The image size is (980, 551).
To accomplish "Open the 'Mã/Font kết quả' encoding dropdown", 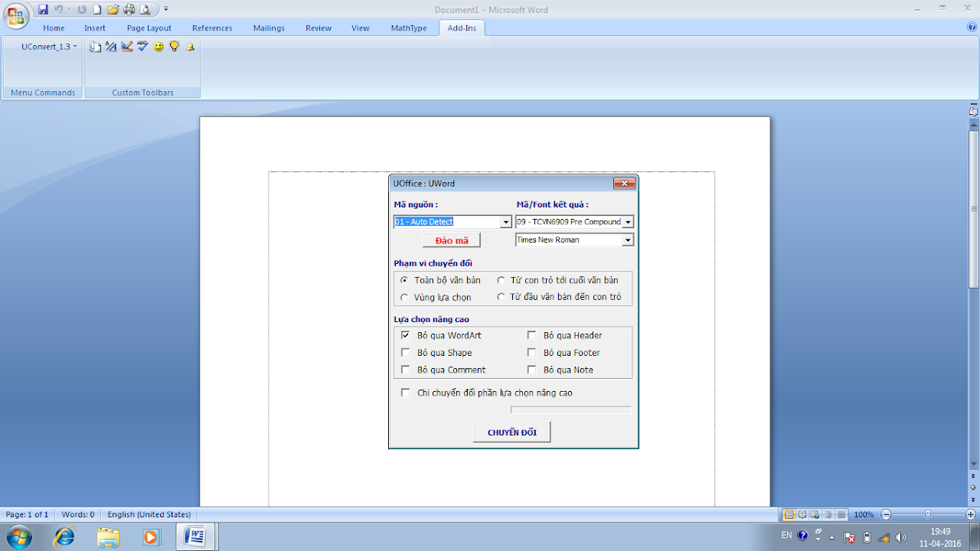I will point(628,222).
